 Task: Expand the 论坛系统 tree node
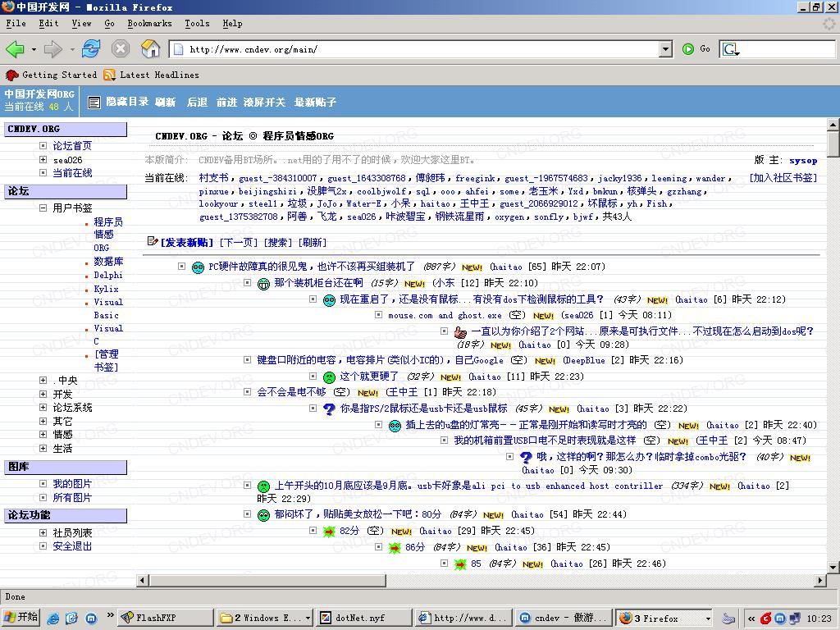tap(43, 408)
